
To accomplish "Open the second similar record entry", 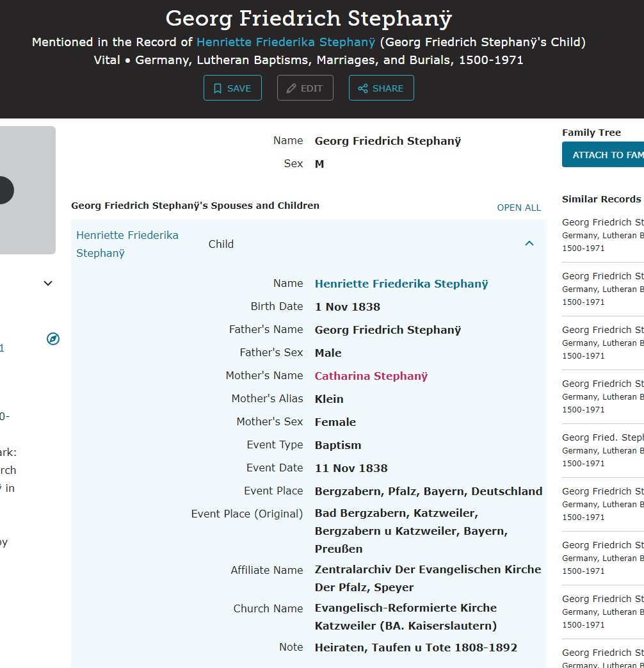I will coord(602,276).
